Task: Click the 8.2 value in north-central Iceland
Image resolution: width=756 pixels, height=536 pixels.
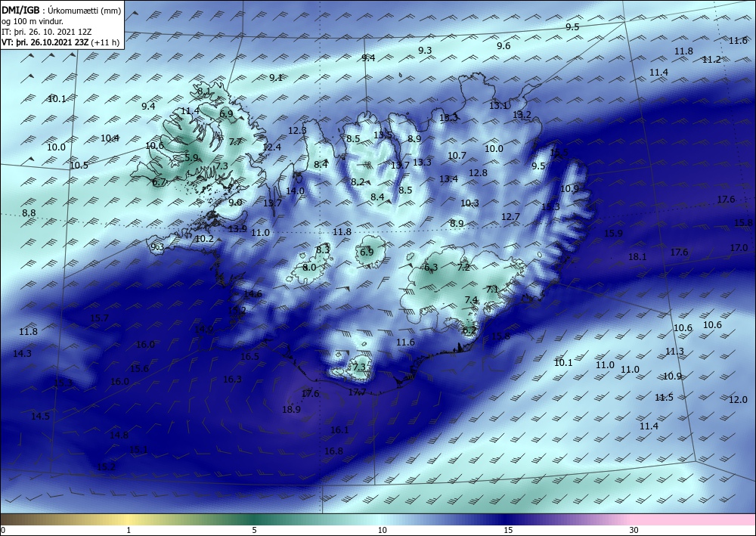Action: 358,181
